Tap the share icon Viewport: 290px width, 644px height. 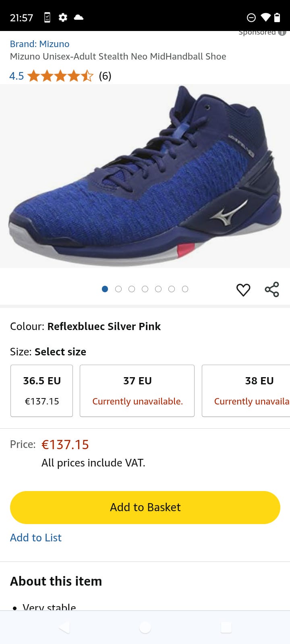272,289
